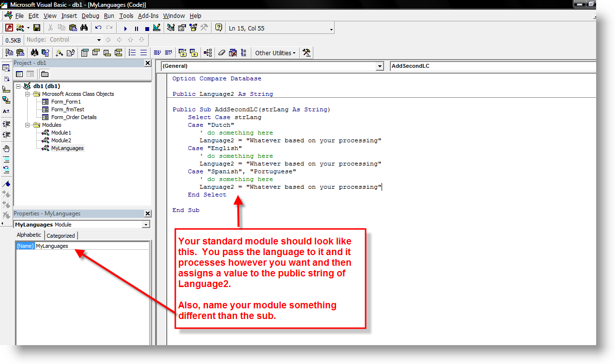This screenshot has width=615, height=364.
Task: Open the Debug menu
Action: coord(90,15)
